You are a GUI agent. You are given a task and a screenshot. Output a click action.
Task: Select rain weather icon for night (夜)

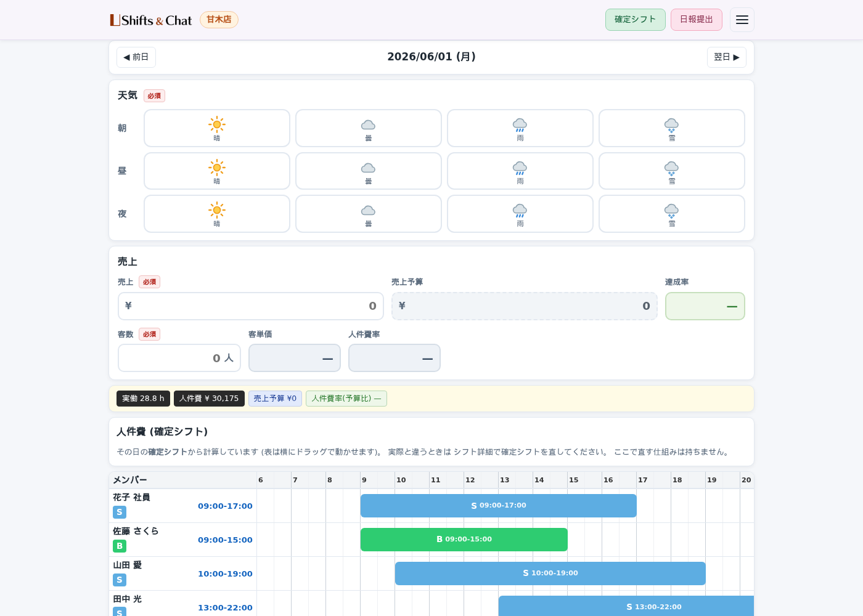point(520,210)
